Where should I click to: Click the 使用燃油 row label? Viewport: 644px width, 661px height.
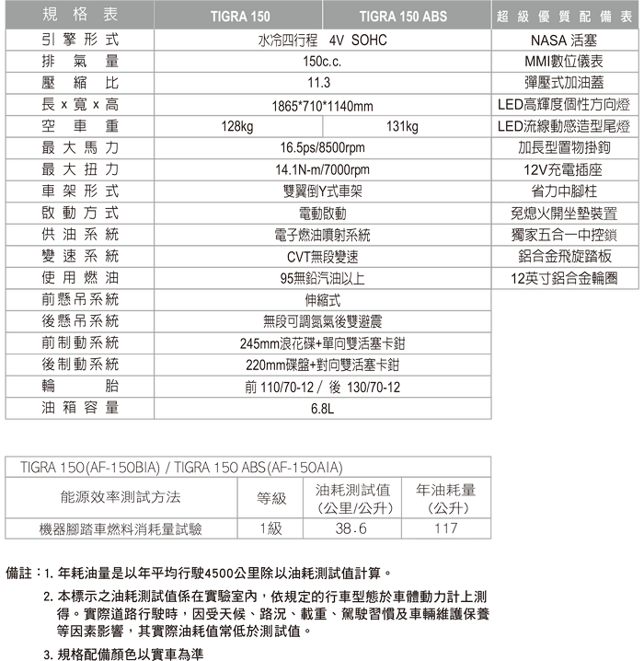point(80,278)
